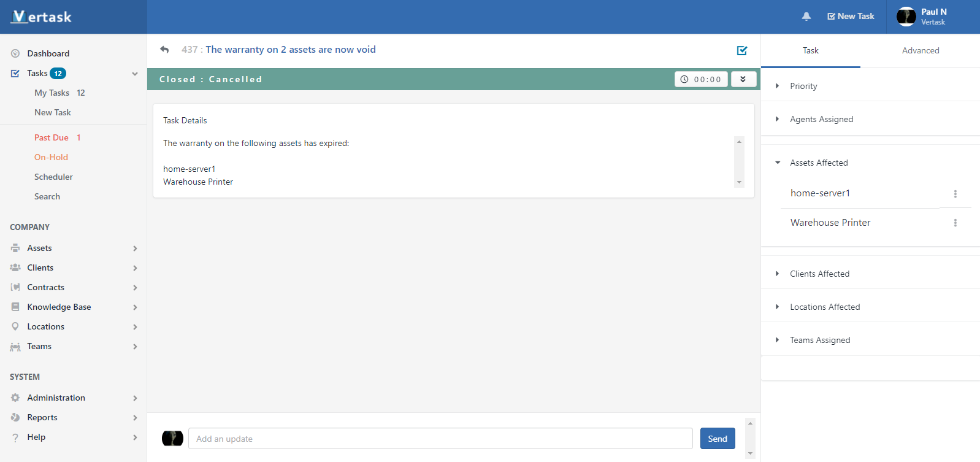
Task: Click the Assets printer icon
Action: [15, 248]
